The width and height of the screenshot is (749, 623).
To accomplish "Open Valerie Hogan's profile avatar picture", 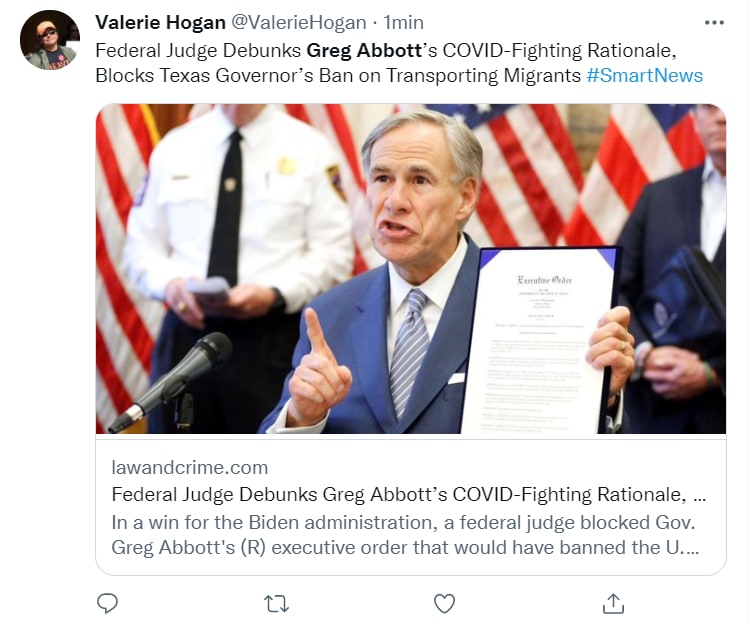I will coord(50,40).
